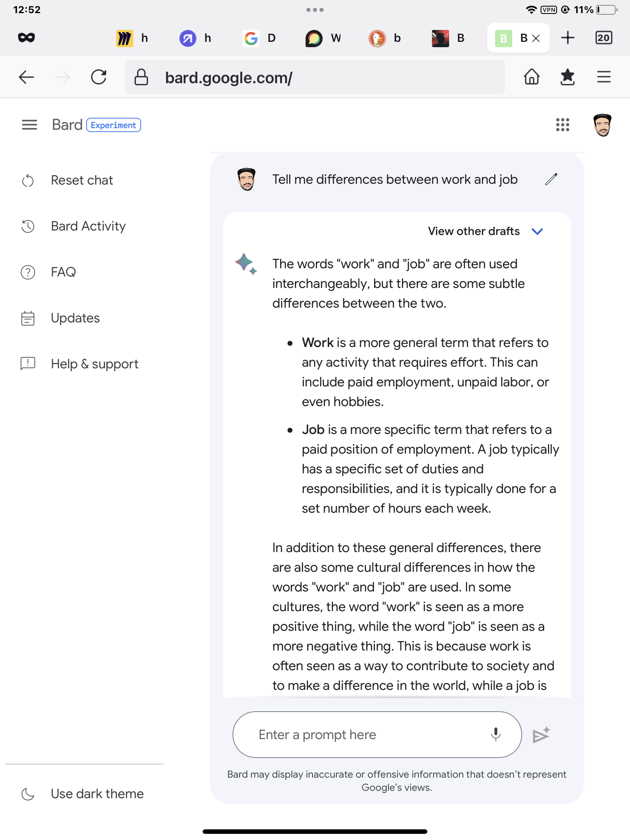This screenshot has width=630, height=840.
Task: Click the edit prompt pencil icon
Action: click(551, 179)
